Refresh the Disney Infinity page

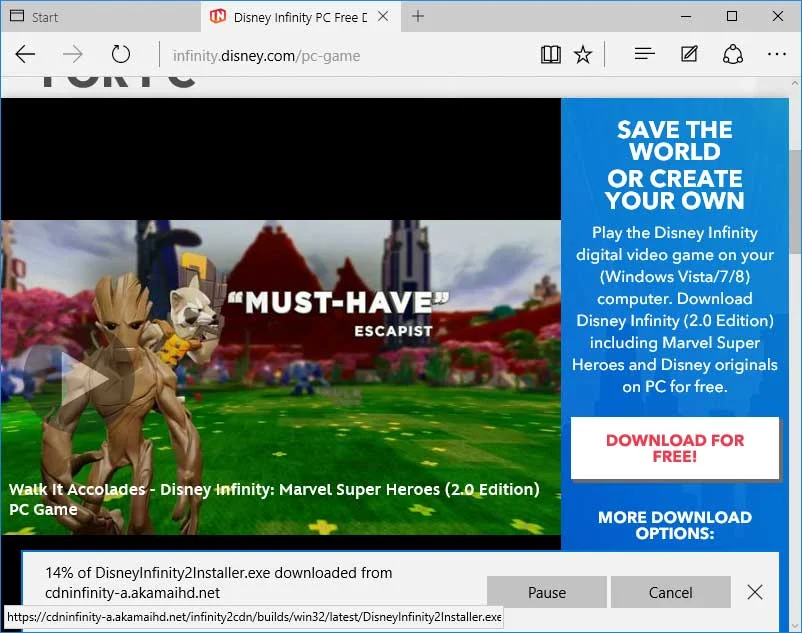pos(121,54)
